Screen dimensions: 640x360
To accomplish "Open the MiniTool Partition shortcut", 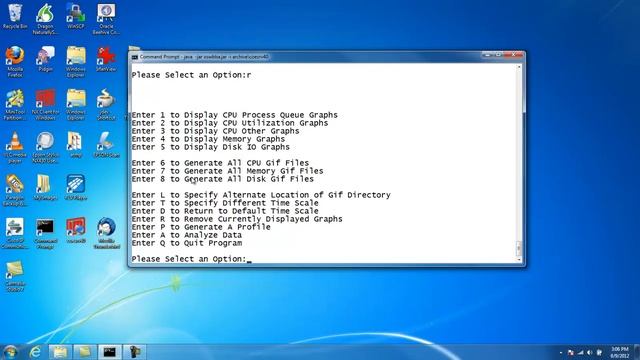I will 15,105.
